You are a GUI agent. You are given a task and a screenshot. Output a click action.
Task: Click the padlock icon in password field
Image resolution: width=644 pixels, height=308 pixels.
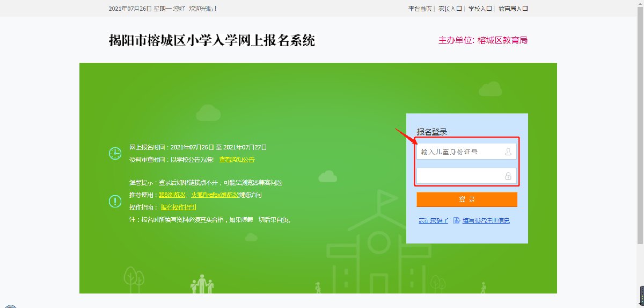pyautogui.click(x=508, y=176)
